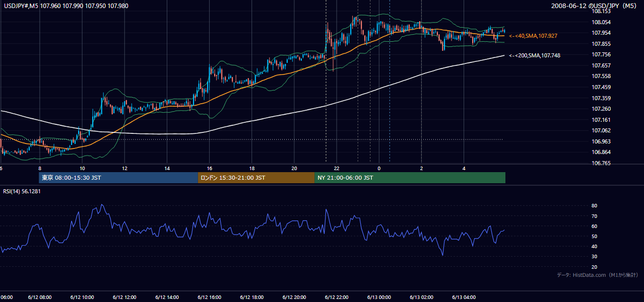The image size is (644, 302).
Task: Click hour tick 20 under price chart
Action: (x=294, y=169)
